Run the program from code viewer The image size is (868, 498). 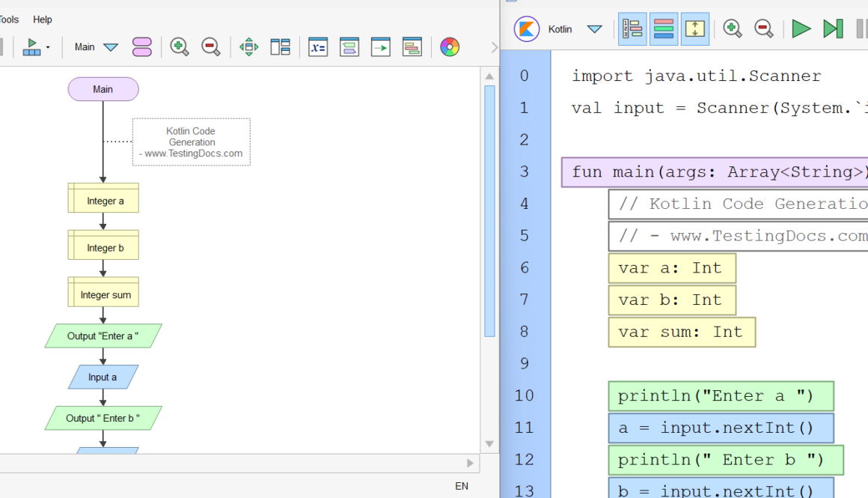point(801,28)
